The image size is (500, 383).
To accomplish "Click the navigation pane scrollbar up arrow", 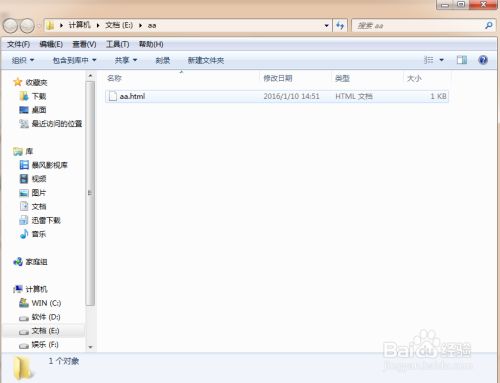I will (x=90, y=76).
